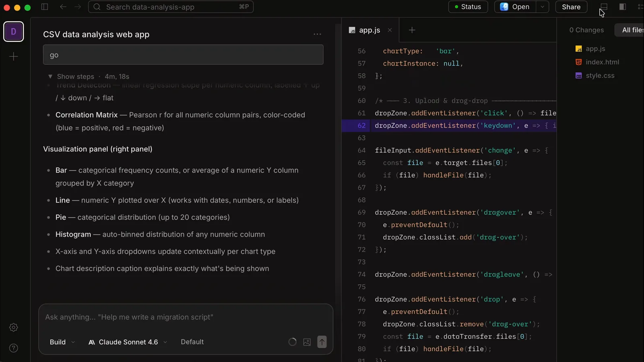Open the conversation more options menu
This screenshot has height=362, width=644.
click(x=317, y=34)
